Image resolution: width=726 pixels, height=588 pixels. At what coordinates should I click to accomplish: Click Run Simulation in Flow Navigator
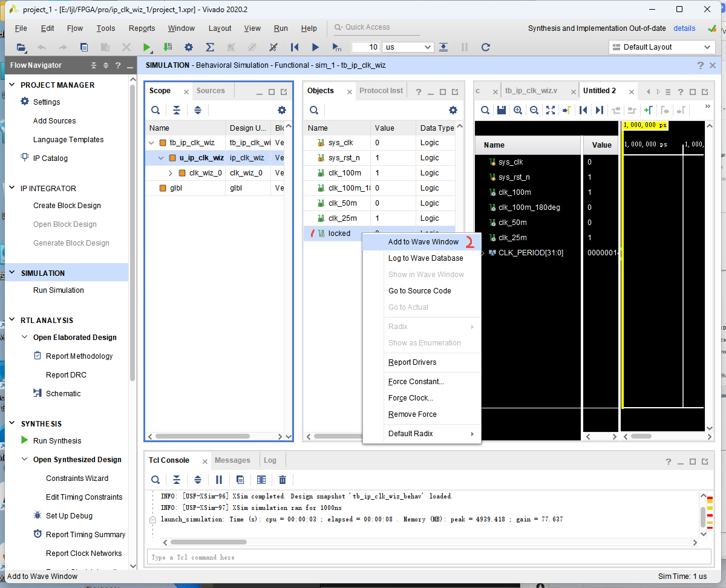coord(59,290)
